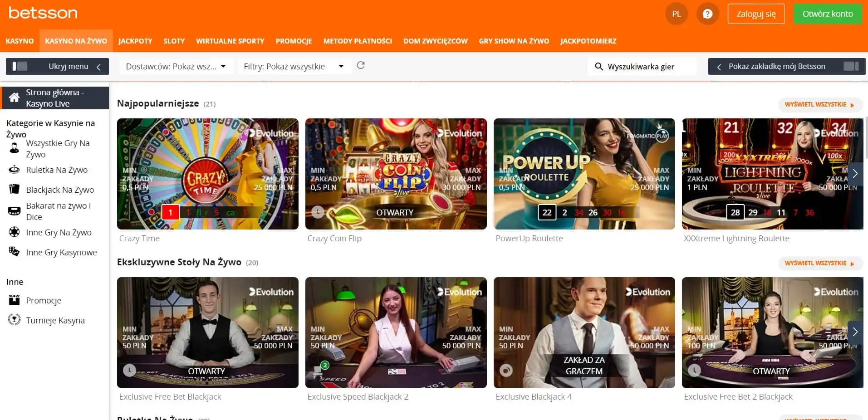
Task: Toggle the Ukryj menu sidebar switch
Action: [x=57, y=66]
